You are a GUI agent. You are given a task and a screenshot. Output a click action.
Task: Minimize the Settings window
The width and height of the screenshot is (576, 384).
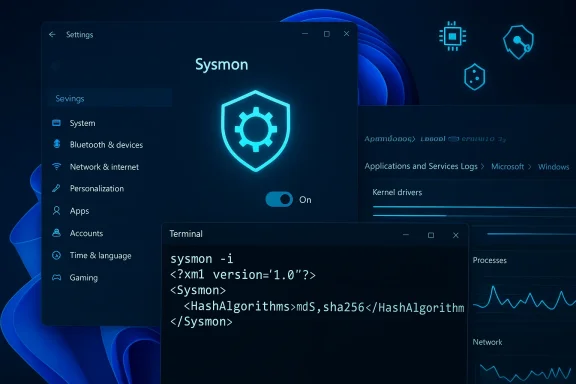click(305, 34)
